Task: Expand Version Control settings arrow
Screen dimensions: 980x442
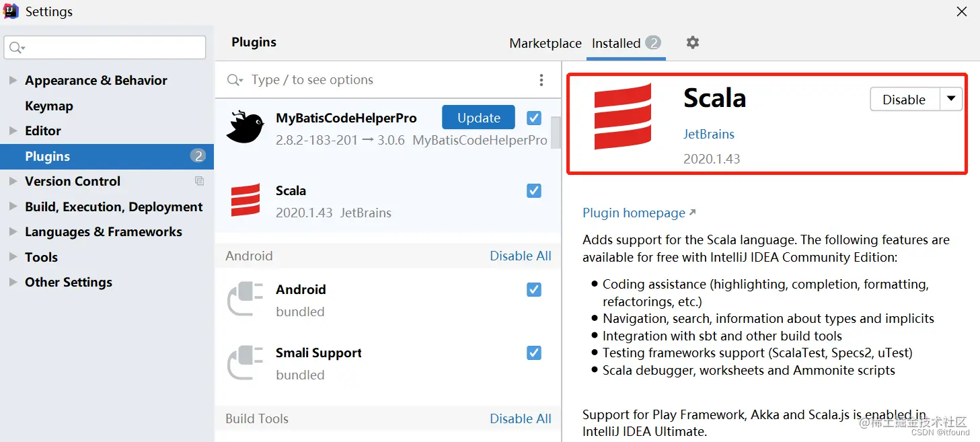Action: pos(13,181)
